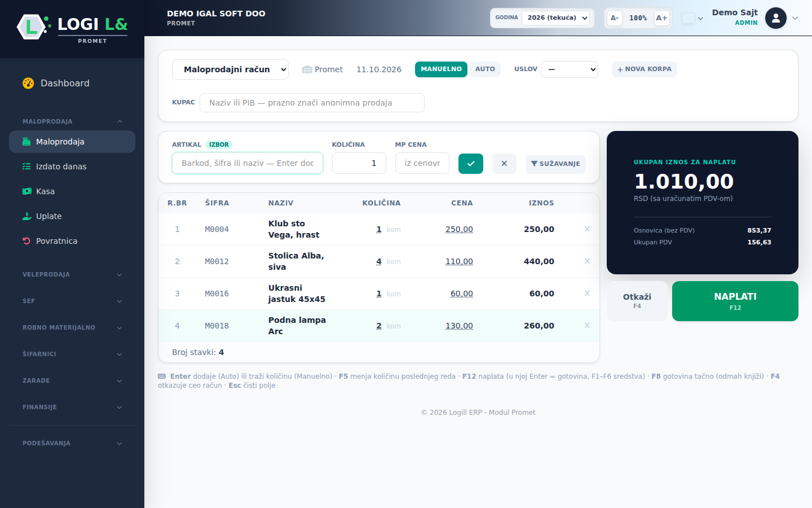The image size is (812, 508).
Task: Click the total amount 1.010,00
Action: [684, 181]
